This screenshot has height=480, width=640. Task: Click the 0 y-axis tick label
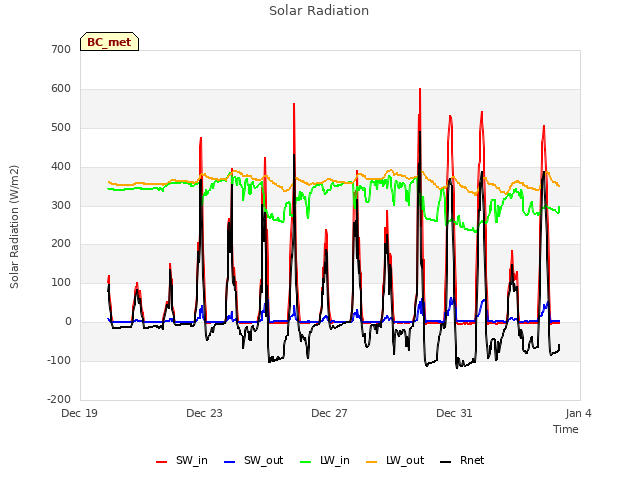click(x=68, y=322)
